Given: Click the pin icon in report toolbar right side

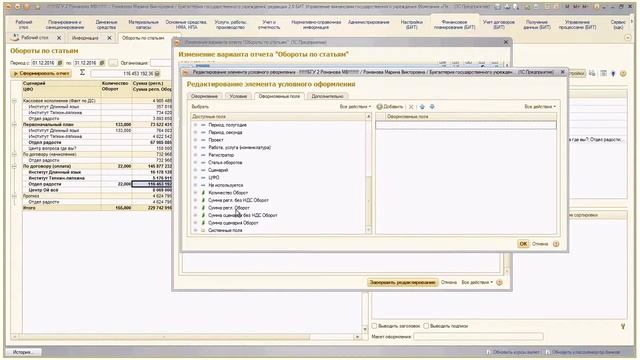Looking at the screenshot, I should pyautogui.click(x=613, y=73).
